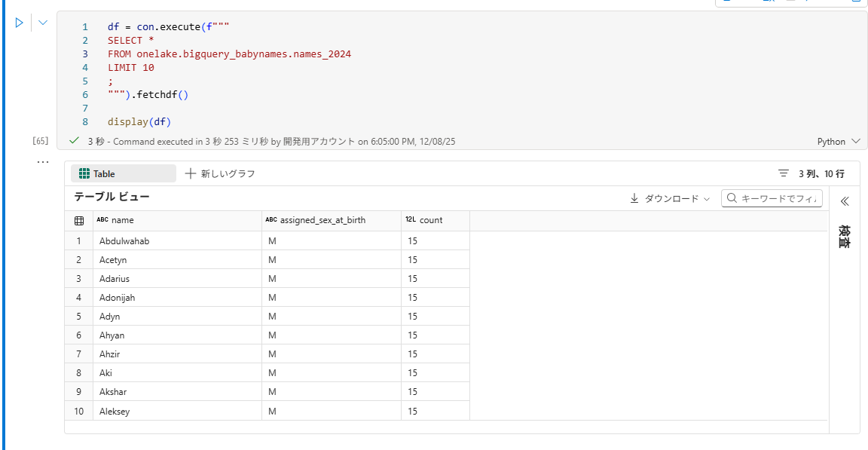This screenshot has width=868, height=450.
Task: Click the count column header
Action: tap(435, 220)
